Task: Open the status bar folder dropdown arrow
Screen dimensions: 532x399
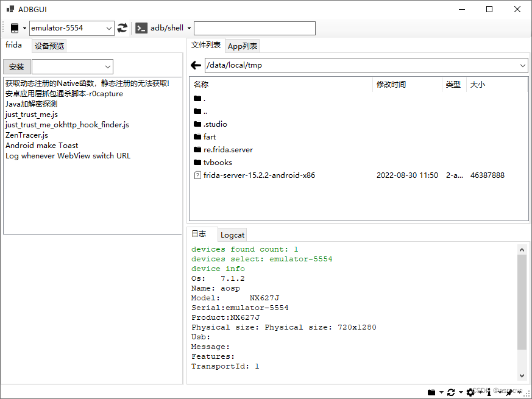Action: tap(441, 392)
